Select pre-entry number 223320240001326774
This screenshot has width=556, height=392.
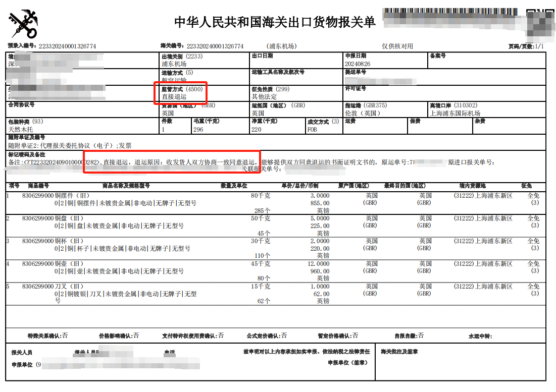pyautogui.click(x=67, y=46)
